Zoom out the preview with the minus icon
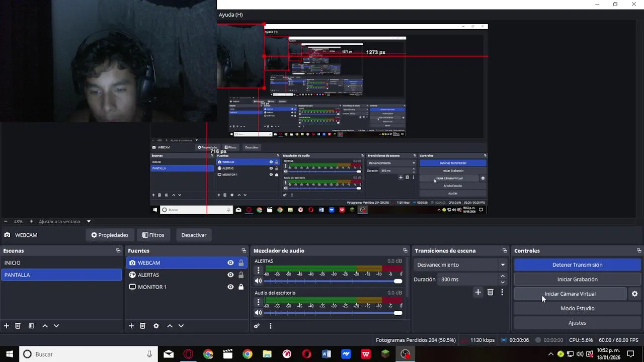 (x=6, y=221)
